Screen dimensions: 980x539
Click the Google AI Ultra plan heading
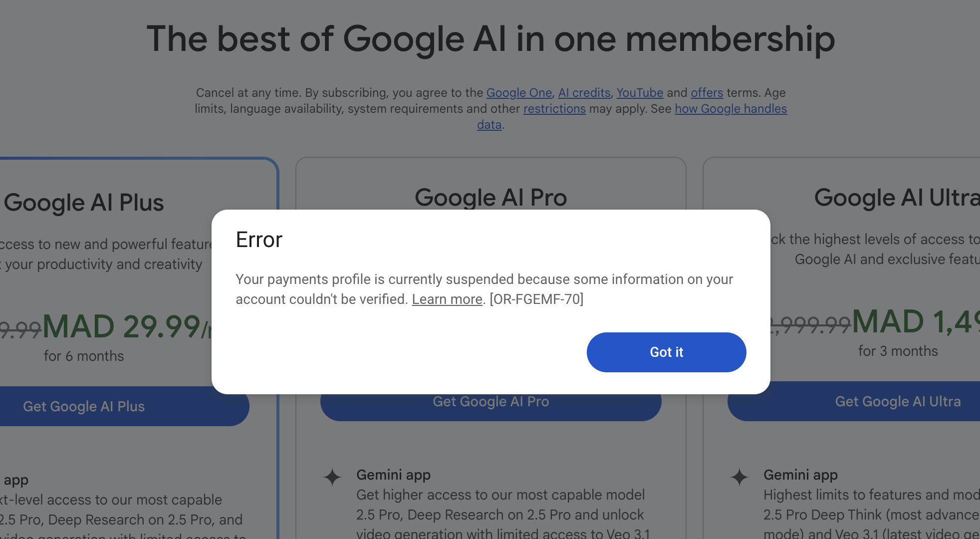[x=896, y=198]
